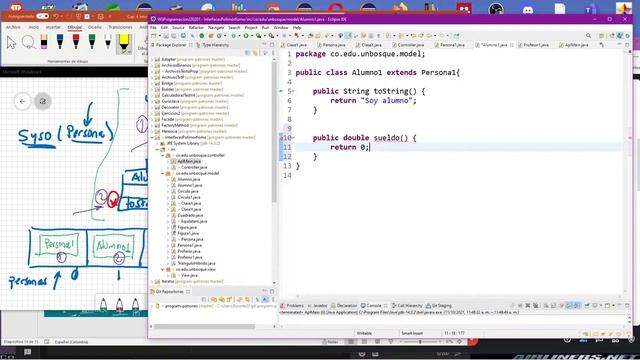
Task: Click the Git Repositories horizontal scrollbar
Action: [x=204, y=327]
